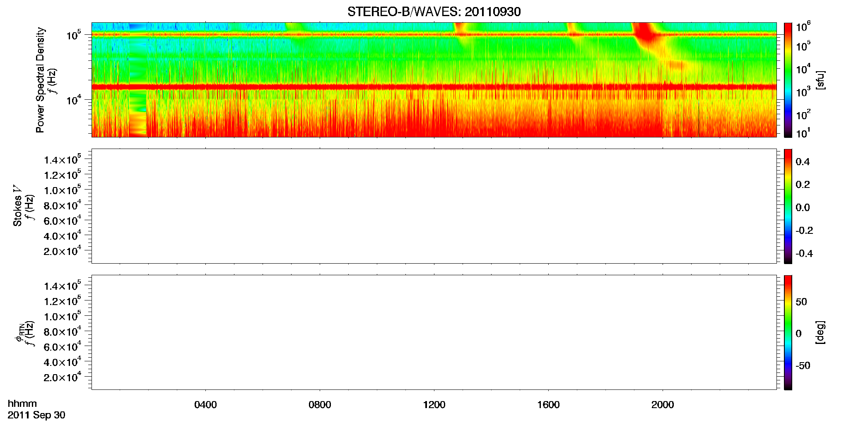Click the [deg] colorbar unit label
The height and width of the screenshot is (447, 868).
tap(820, 332)
